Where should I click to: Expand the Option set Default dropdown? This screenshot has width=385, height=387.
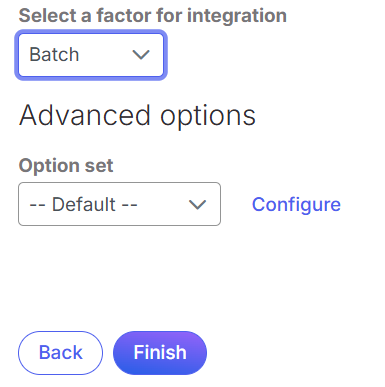[119, 204]
